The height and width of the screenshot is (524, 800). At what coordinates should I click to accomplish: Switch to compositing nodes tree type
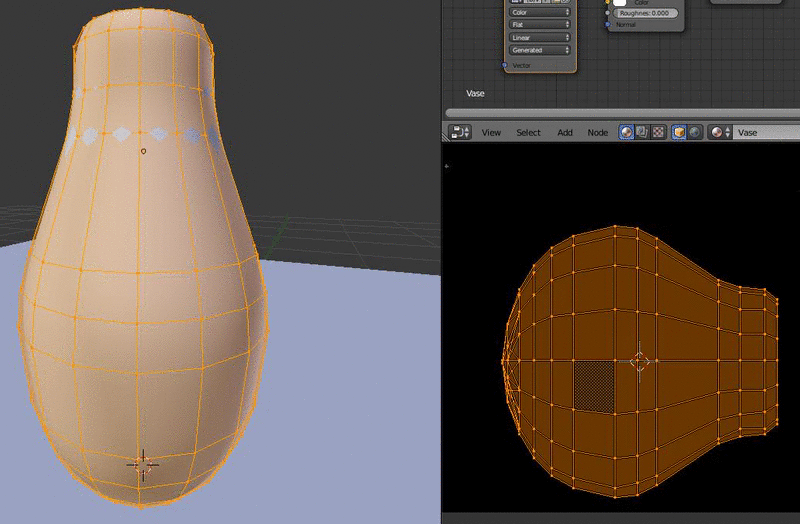point(642,133)
